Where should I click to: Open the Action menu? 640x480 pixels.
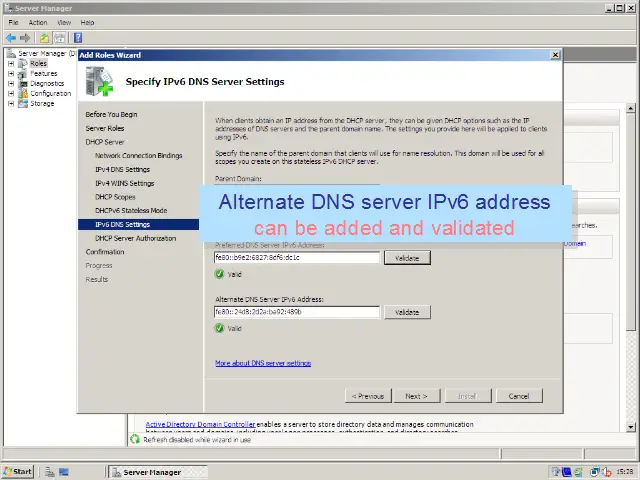[38, 22]
